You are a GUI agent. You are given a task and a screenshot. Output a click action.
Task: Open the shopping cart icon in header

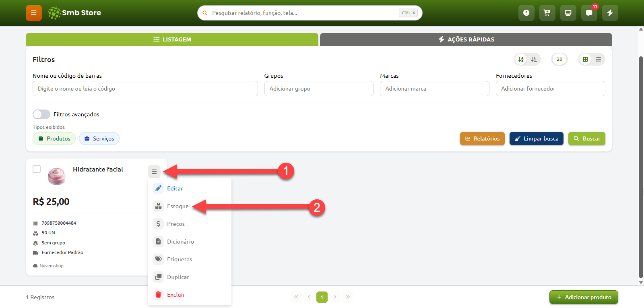tap(547, 13)
